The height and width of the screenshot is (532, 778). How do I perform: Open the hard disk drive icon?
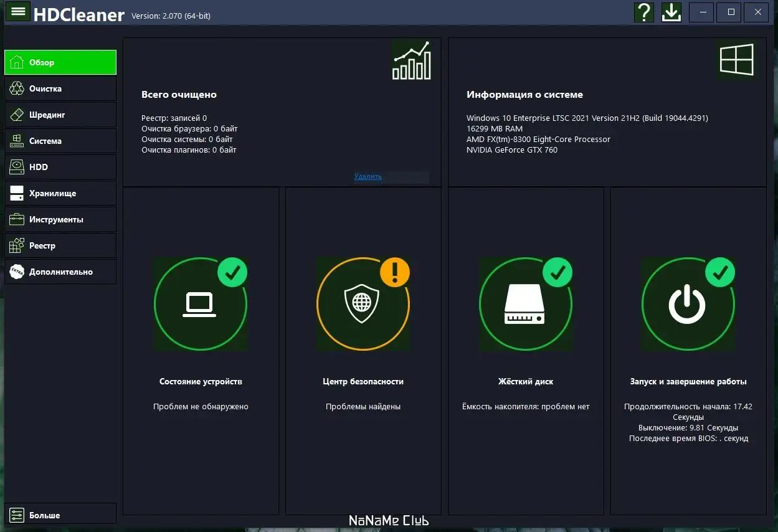tap(525, 305)
